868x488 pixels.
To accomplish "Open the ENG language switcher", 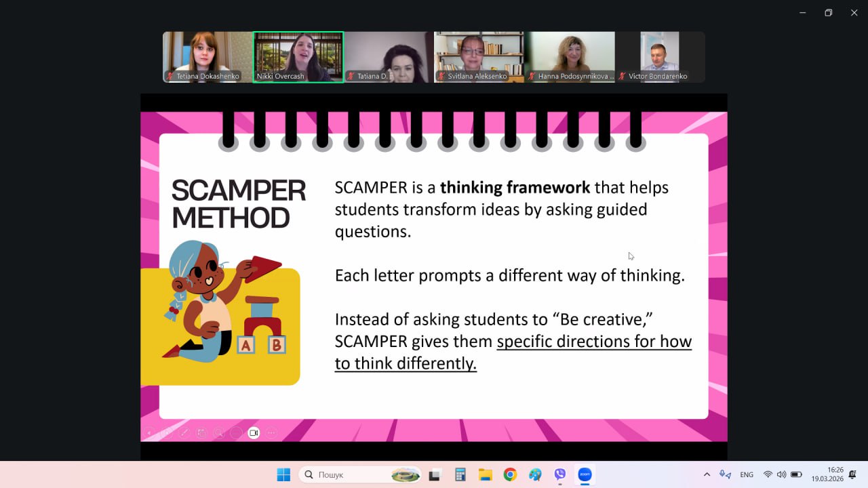I will 747,474.
